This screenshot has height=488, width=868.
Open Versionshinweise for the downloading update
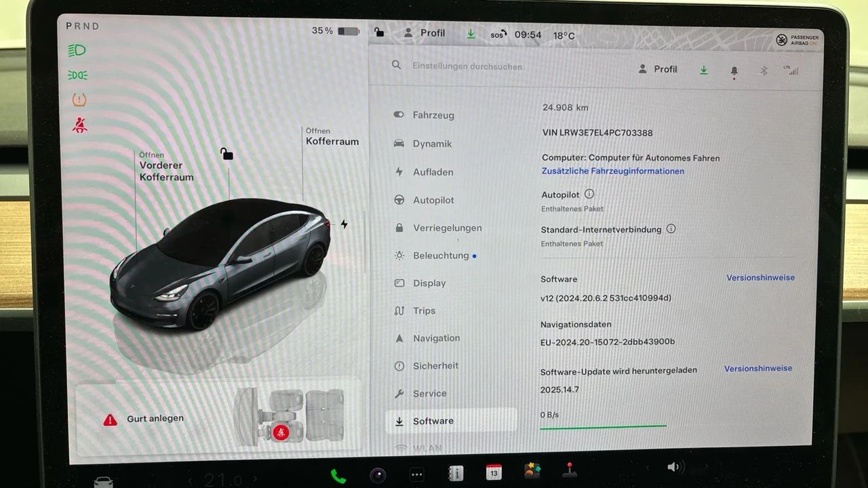pyautogui.click(x=758, y=369)
